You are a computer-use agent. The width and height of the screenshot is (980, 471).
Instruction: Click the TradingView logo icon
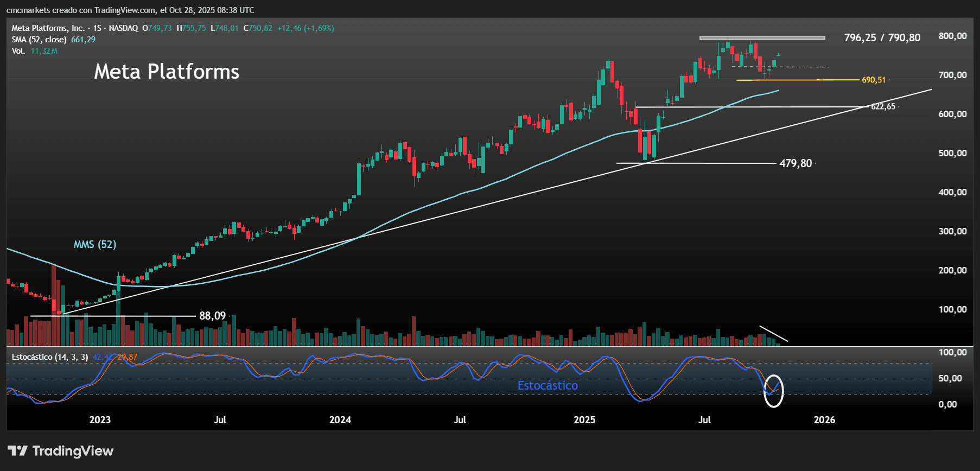coord(17,451)
